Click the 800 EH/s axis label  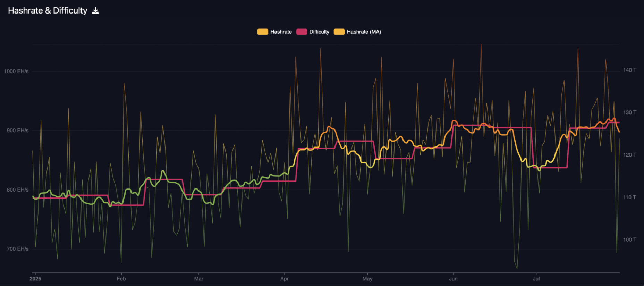[18, 190]
